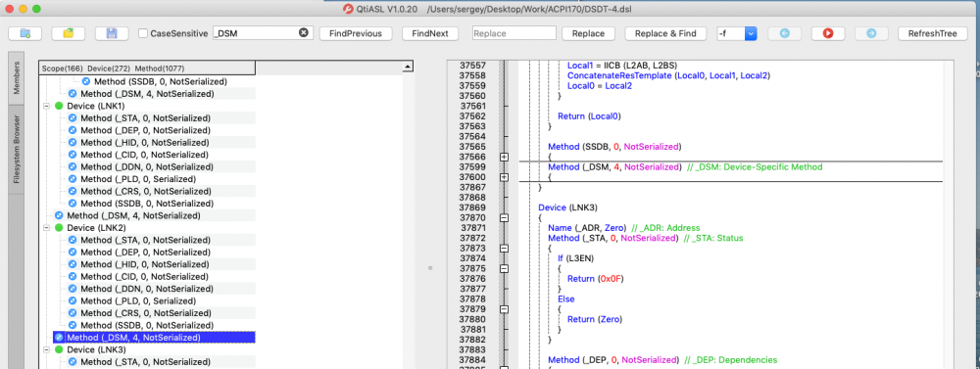Click the red compile run button

click(x=828, y=33)
